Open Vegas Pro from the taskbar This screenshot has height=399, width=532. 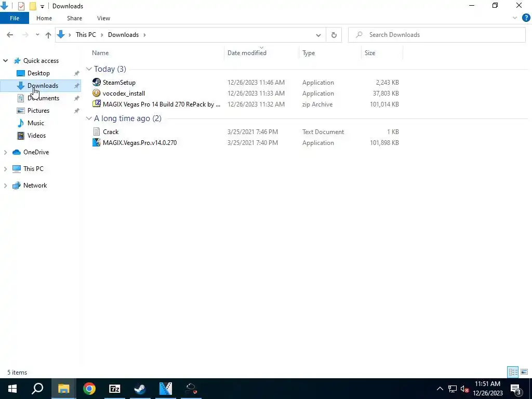click(166, 389)
